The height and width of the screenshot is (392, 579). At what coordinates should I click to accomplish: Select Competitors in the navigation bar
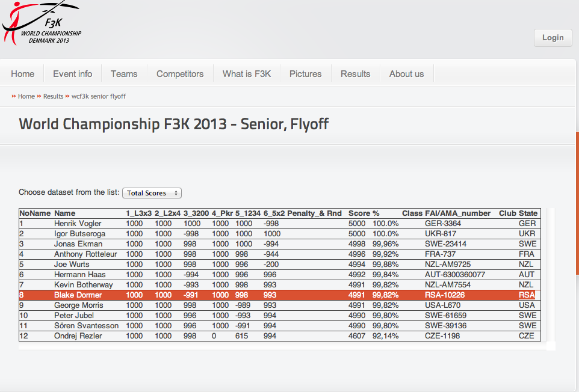180,74
